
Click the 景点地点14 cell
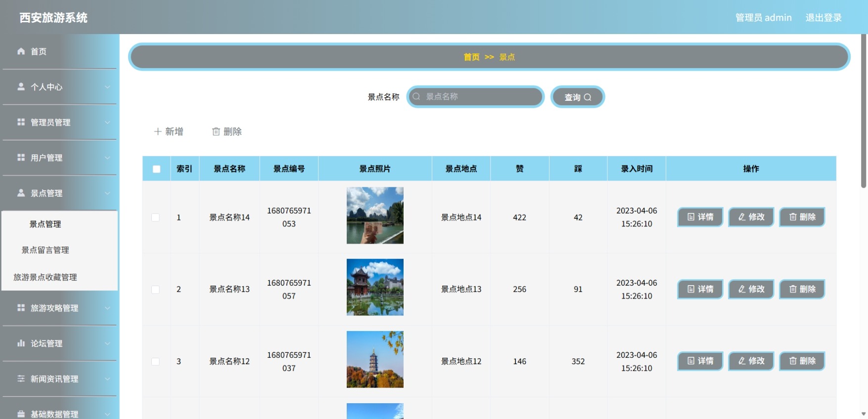[461, 217]
